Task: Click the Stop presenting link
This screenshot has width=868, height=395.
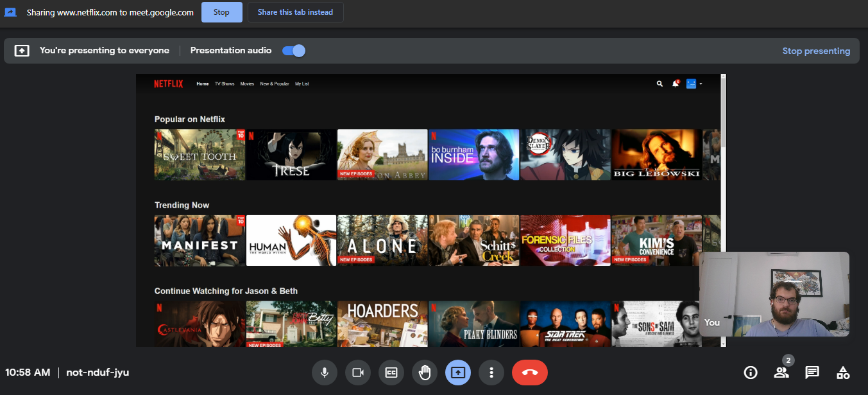Action: click(816, 51)
